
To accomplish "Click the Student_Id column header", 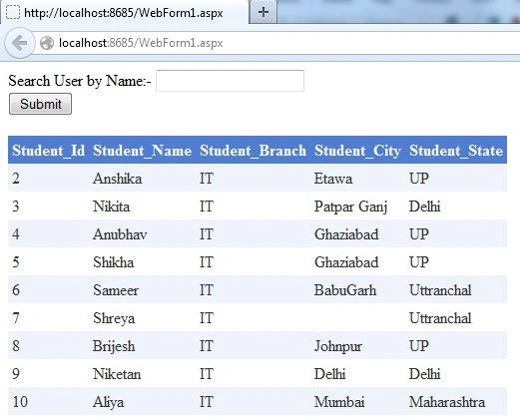I will click(49, 151).
